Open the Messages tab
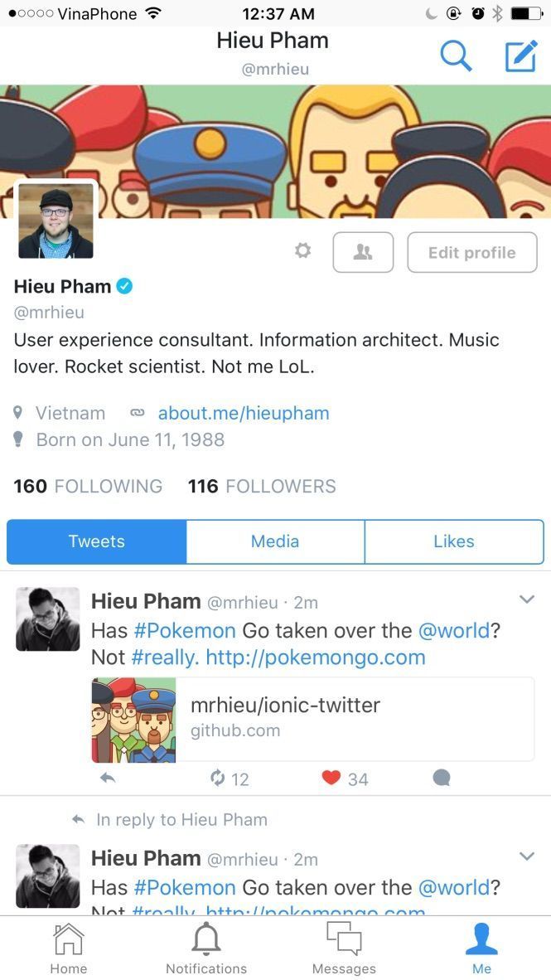Image resolution: width=551 pixels, height=980 pixels. 344,948
